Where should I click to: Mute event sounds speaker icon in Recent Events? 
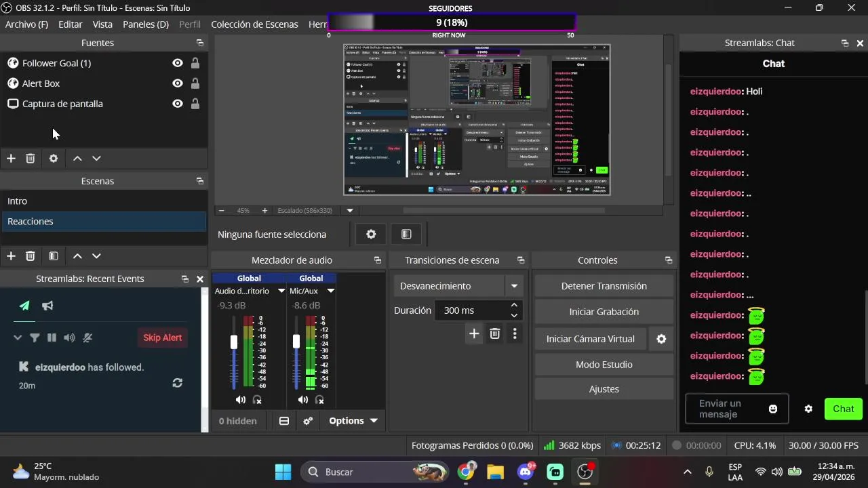point(69,338)
